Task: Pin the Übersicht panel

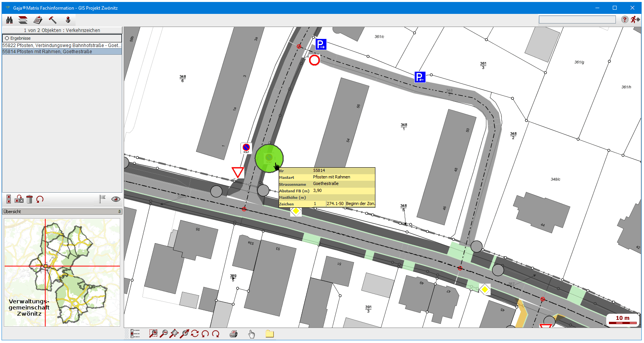Action: (119, 212)
